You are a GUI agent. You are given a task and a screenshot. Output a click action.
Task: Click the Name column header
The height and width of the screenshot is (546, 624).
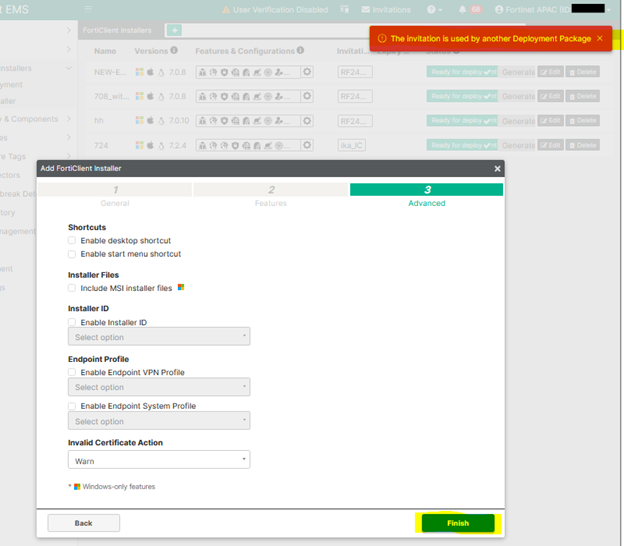tap(105, 51)
